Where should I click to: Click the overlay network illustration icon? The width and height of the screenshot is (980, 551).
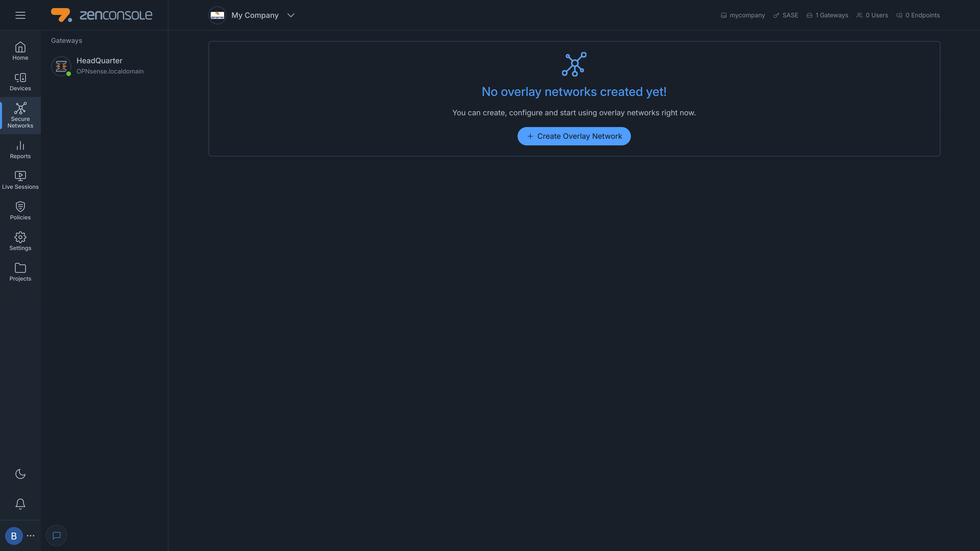coord(574,64)
